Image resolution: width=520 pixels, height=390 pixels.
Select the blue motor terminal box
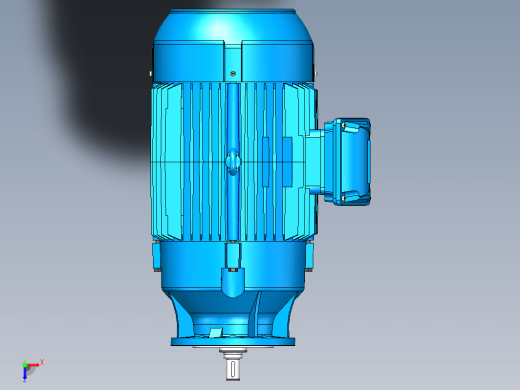(x=347, y=161)
